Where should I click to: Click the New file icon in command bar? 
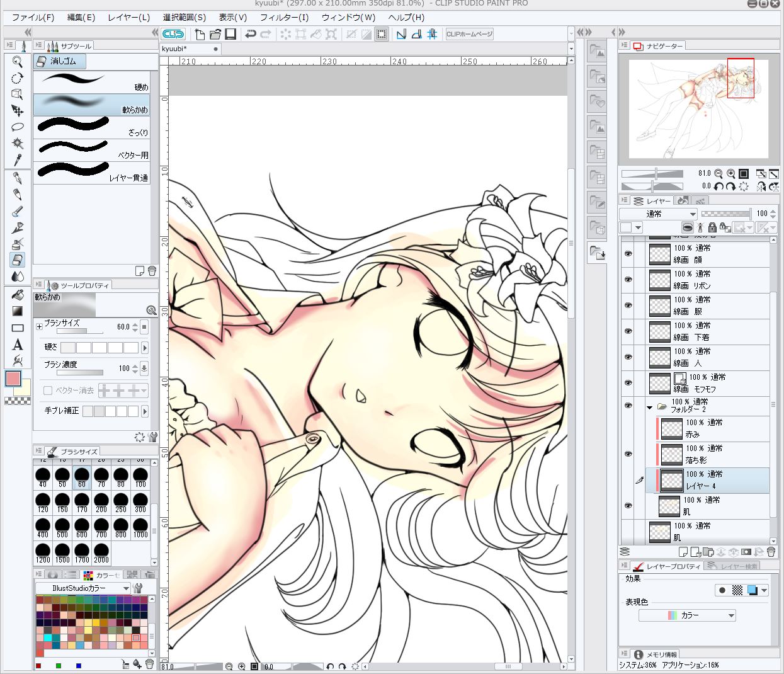200,34
